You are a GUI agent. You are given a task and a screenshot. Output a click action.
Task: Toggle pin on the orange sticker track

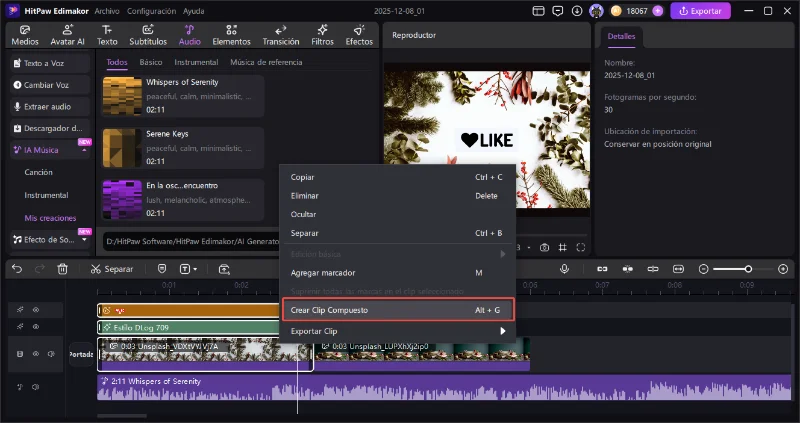pos(20,310)
